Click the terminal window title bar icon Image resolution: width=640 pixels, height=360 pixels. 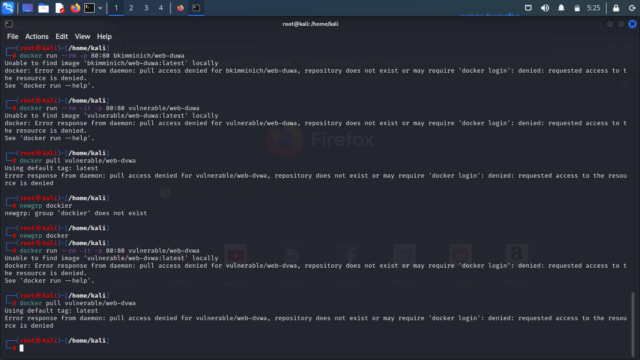(x=9, y=24)
